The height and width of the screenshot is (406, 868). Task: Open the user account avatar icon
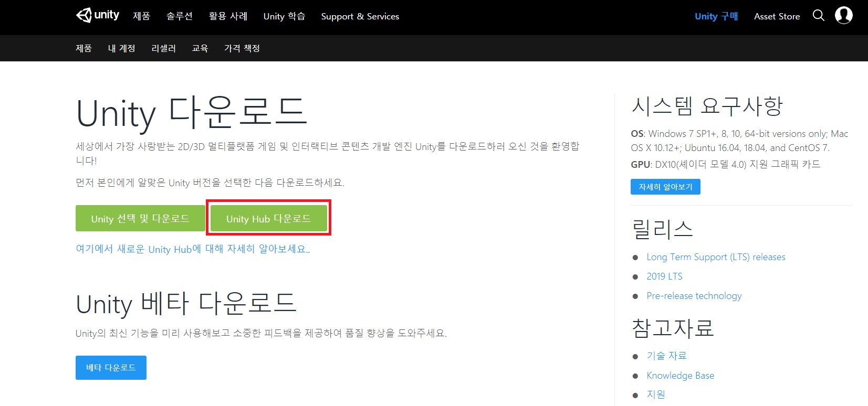coord(844,15)
